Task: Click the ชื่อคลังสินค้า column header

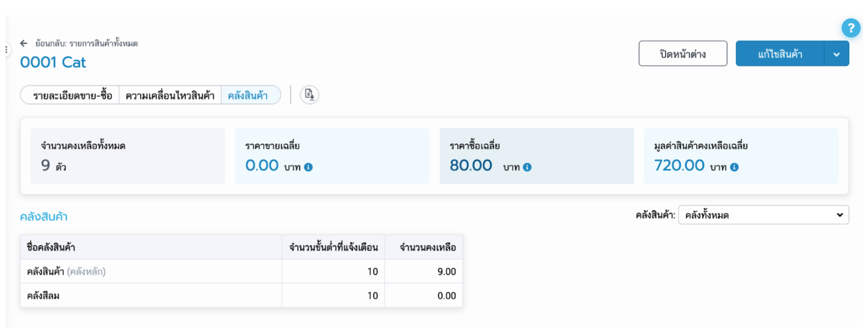Action: tap(51, 248)
